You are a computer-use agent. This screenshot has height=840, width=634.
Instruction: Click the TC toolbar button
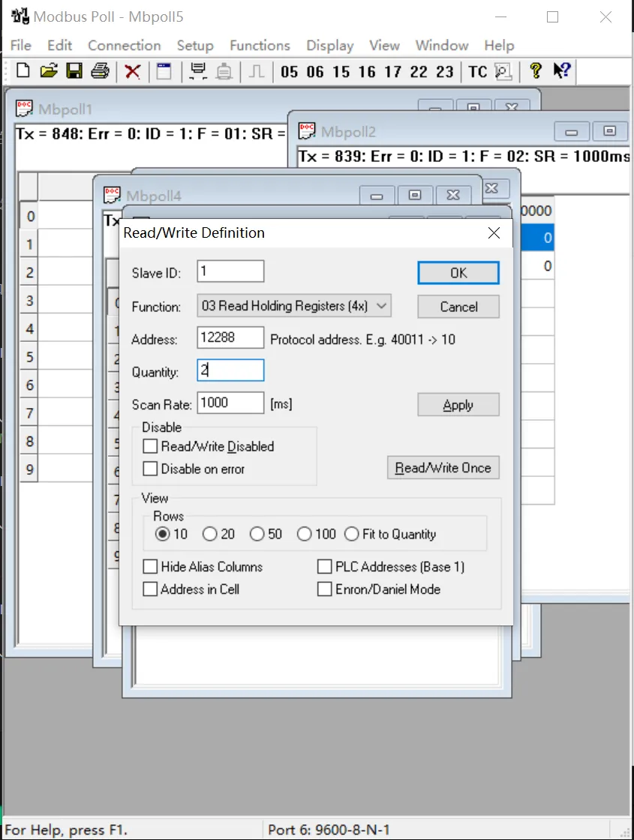(x=477, y=72)
